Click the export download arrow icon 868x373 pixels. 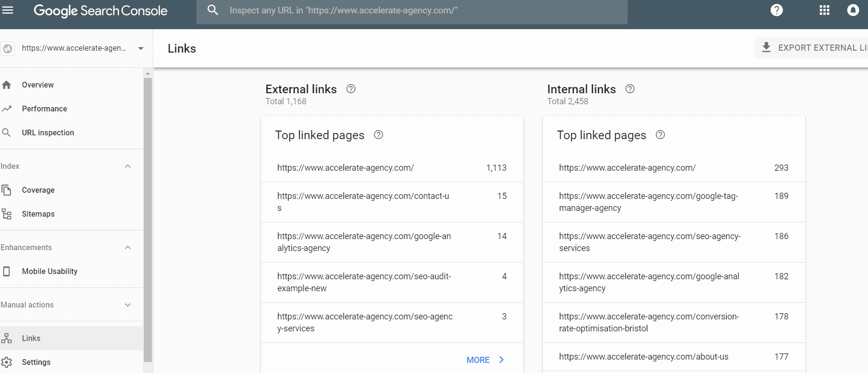tap(766, 47)
